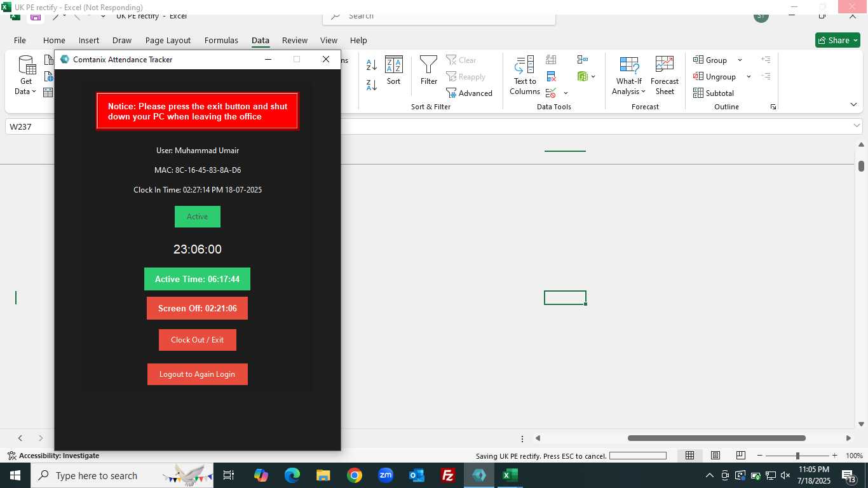Zoom out with minus button
Image resolution: width=868 pixels, height=488 pixels.
(x=760, y=456)
